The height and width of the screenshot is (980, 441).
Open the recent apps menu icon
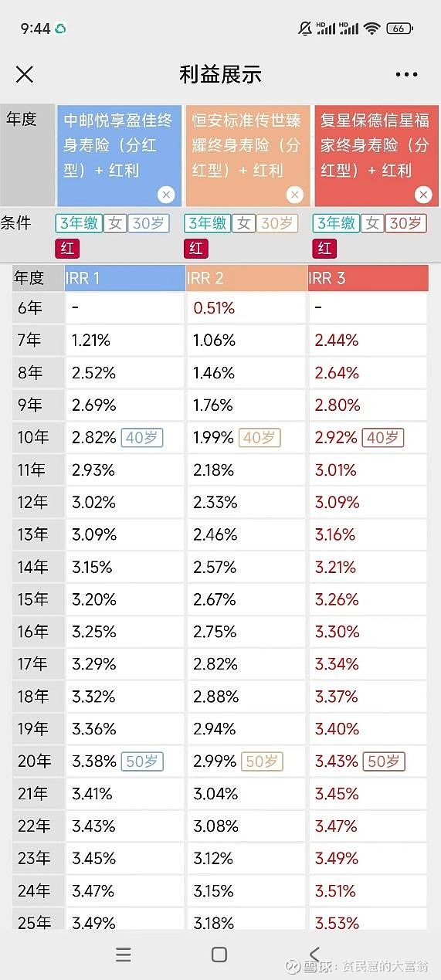(x=124, y=955)
